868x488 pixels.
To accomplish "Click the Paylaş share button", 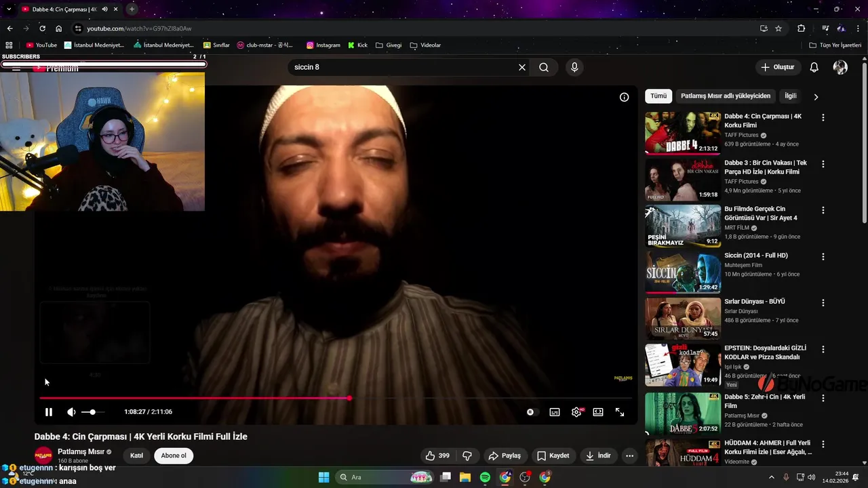I will [x=505, y=455].
